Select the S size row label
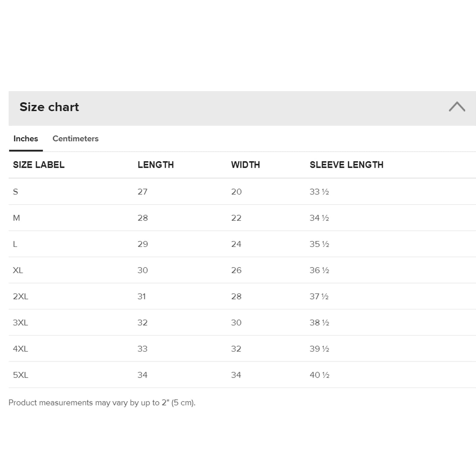 coord(16,192)
